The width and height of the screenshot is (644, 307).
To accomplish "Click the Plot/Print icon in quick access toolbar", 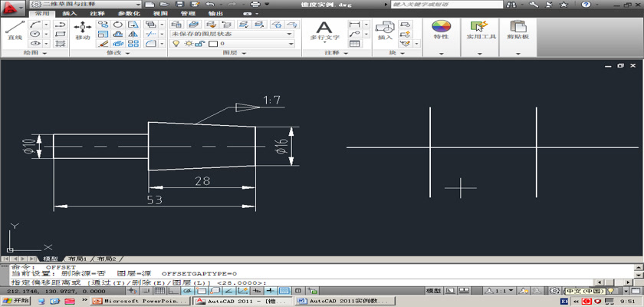I will [x=255, y=4].
